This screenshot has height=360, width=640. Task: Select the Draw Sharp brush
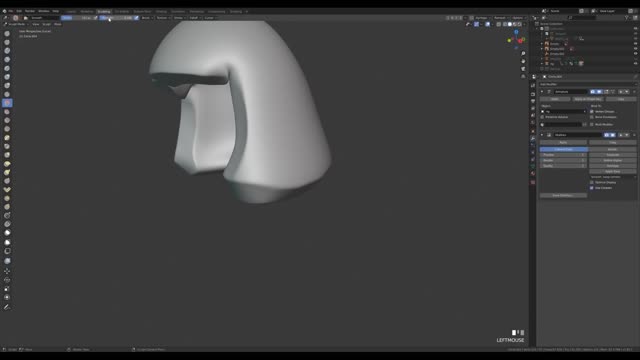tap(7, 42)
